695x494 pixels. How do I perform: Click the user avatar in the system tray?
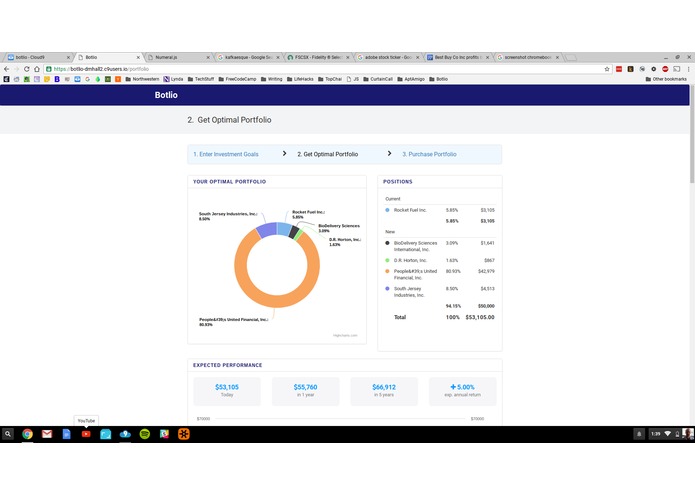click(687, 434)
